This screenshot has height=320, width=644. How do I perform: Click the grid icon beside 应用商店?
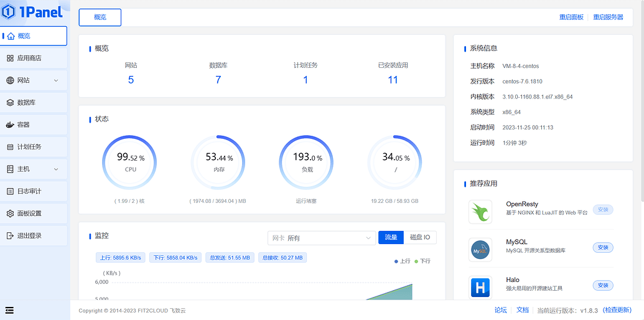coord(11,59)
